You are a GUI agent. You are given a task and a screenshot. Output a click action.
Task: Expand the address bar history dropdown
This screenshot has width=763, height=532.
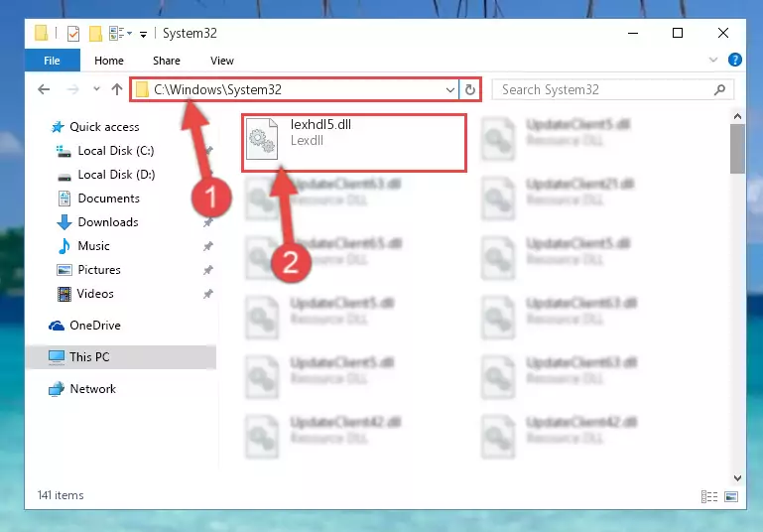[x=450, y=90]
